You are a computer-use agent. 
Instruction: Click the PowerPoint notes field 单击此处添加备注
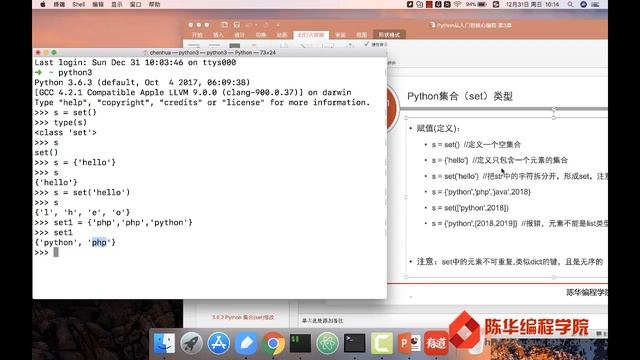coord(322,321)
